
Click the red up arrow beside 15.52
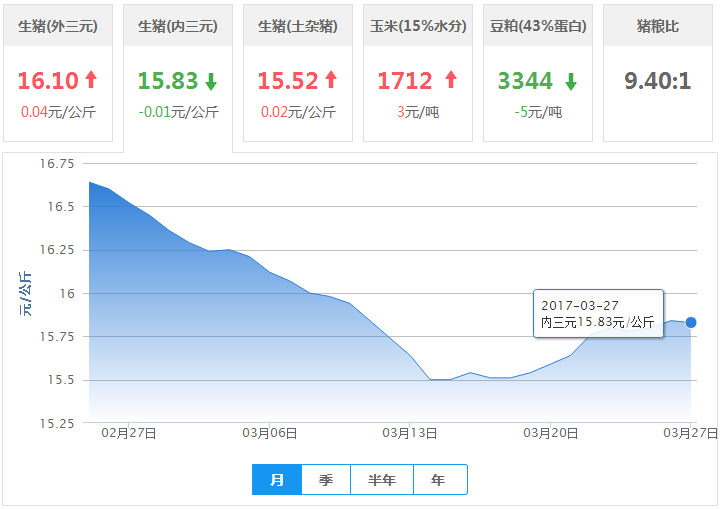point(331,81)
